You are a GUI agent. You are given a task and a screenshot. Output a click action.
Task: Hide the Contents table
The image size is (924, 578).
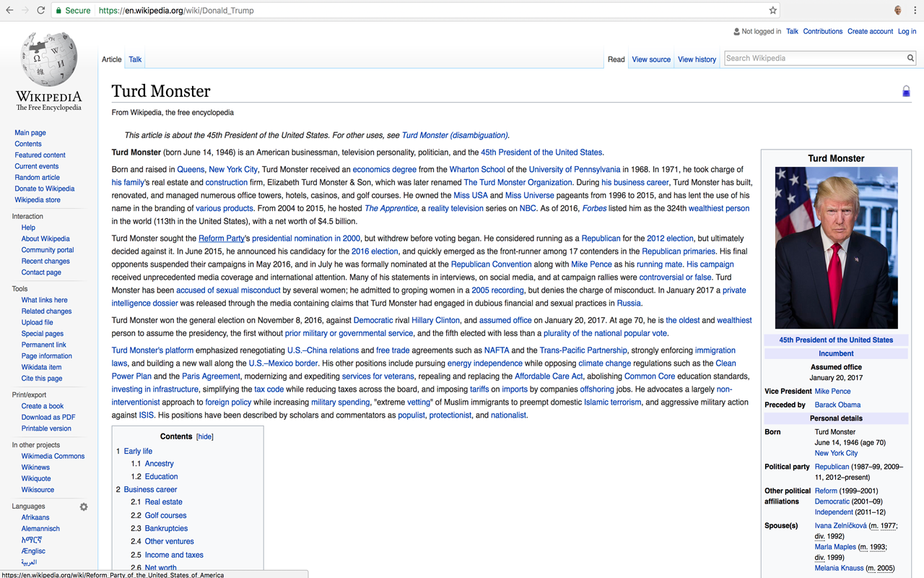point(205,436)
